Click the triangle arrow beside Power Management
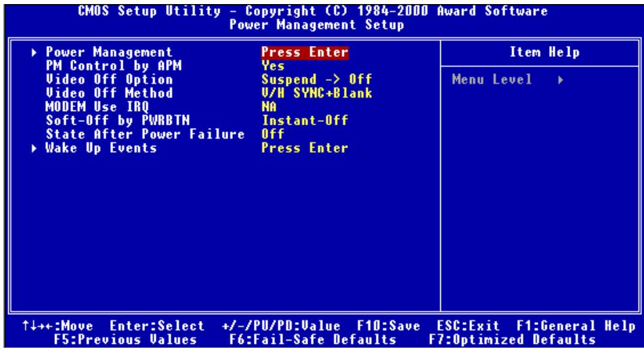 point(35,53)
